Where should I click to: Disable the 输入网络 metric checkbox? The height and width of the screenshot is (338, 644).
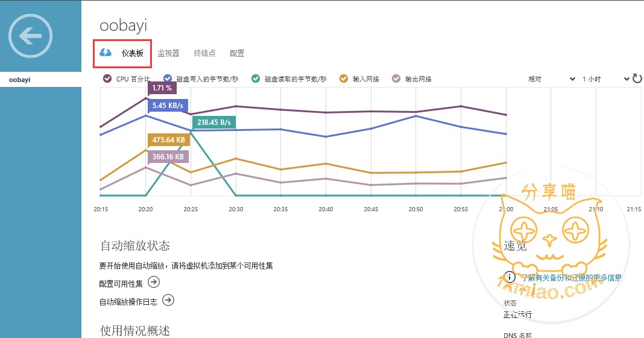point(344,78)
